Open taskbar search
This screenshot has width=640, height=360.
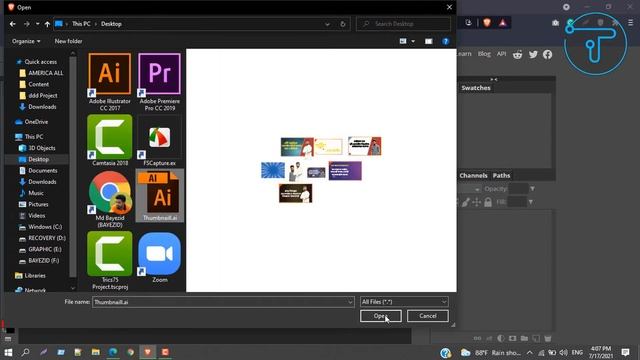[x=25, y=352]
